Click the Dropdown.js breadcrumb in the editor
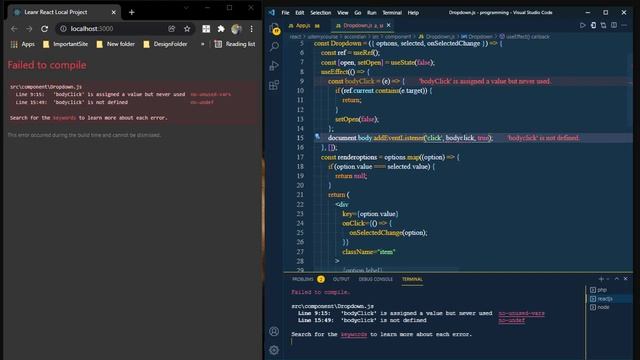Screen dimensions: 640x360 (436, 36)
